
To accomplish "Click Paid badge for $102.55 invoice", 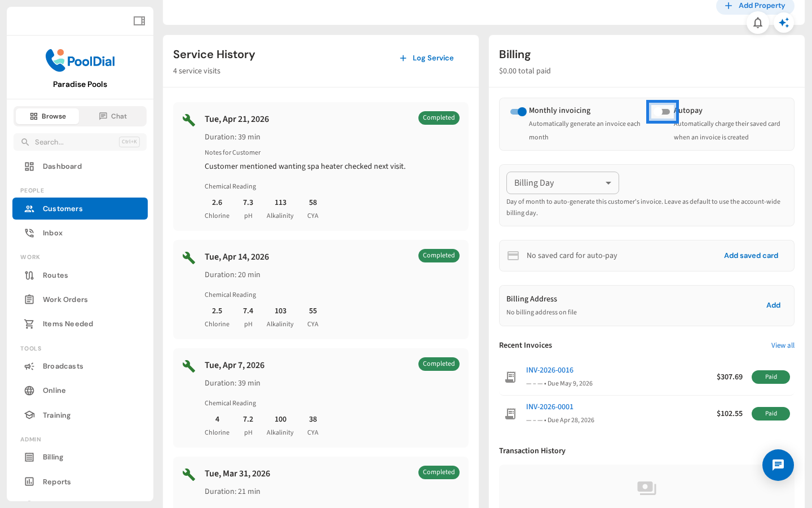I will tap(771, 414).
